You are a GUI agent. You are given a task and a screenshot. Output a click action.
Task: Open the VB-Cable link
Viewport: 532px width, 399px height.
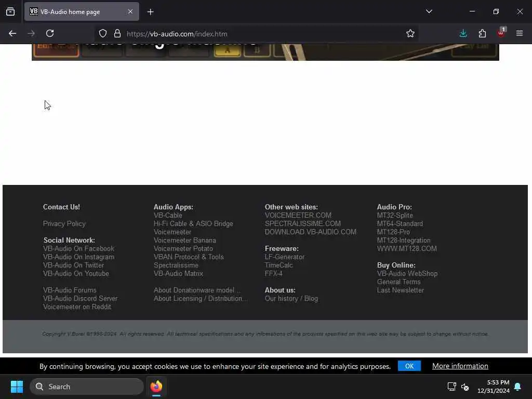pos(168,216)
